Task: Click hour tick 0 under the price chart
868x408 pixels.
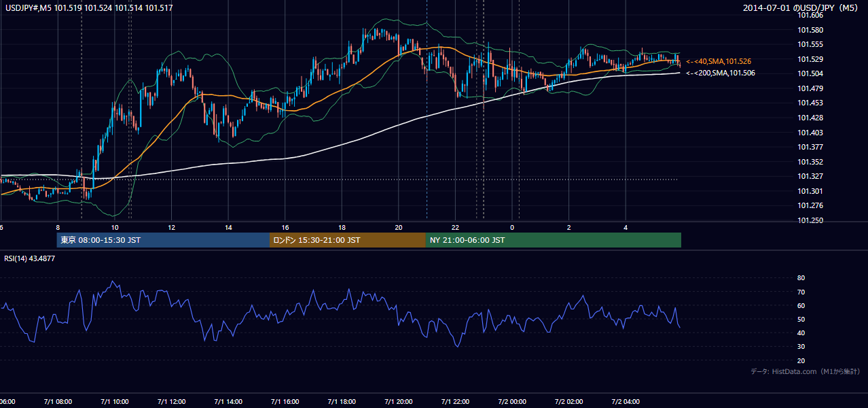Action: [512, 227]
